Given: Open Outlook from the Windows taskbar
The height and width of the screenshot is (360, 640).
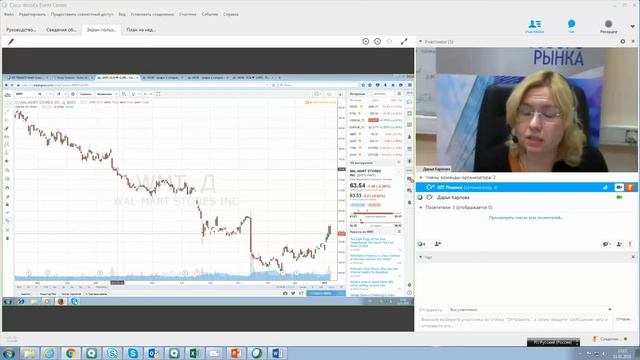Looking at the screenshot, I should pyautogui.click(x=153, y=353).
